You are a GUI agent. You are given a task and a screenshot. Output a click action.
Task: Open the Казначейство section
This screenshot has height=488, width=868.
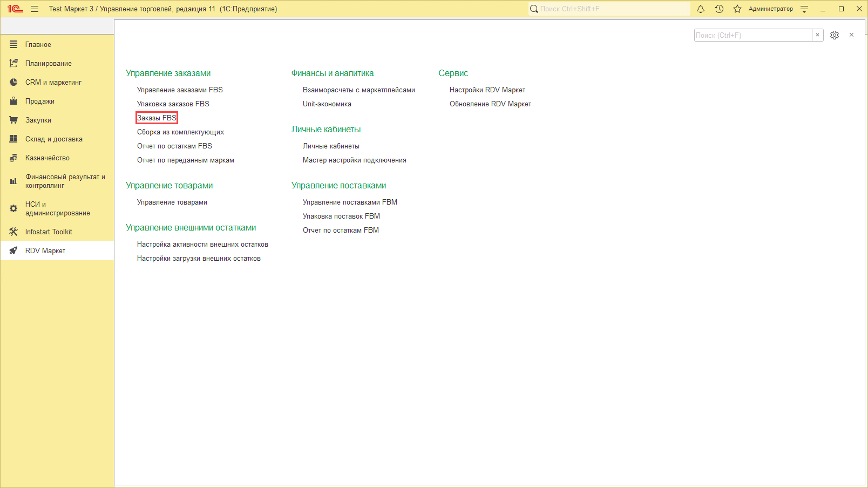pos(57,158)
